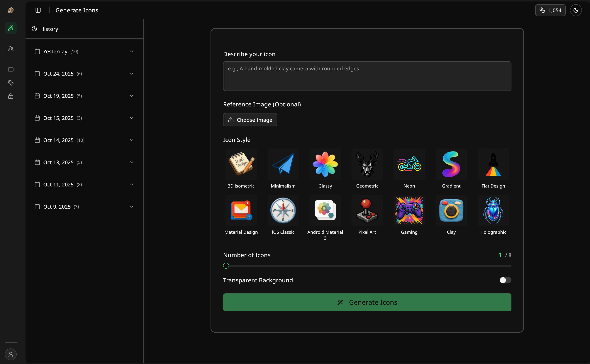This screenshot has height=364, width=590.
Task: Click the credit card billing sidebar icon
Action: (x=11, y=70)
